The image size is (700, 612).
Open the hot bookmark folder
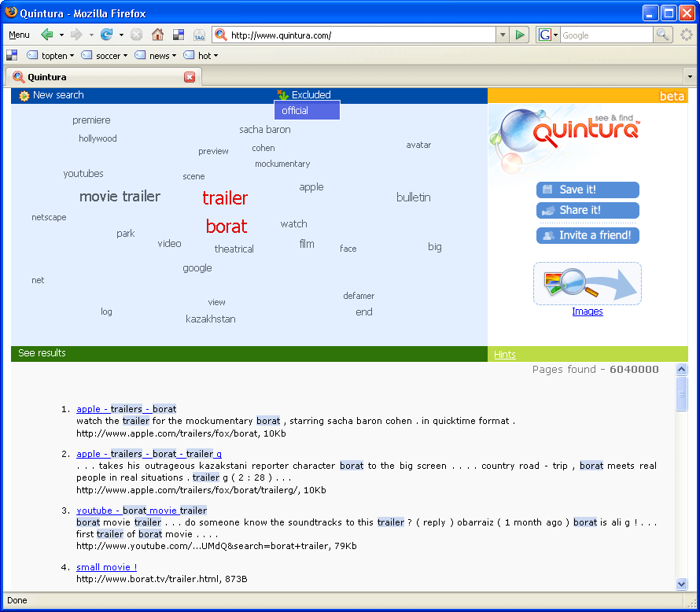tap(201, 55)
